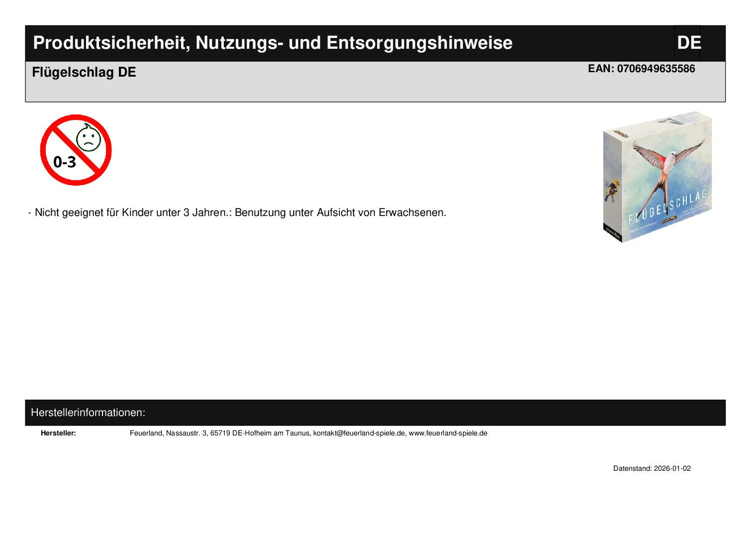Click the sad baby face in warning sign

[x=89, y=139]
